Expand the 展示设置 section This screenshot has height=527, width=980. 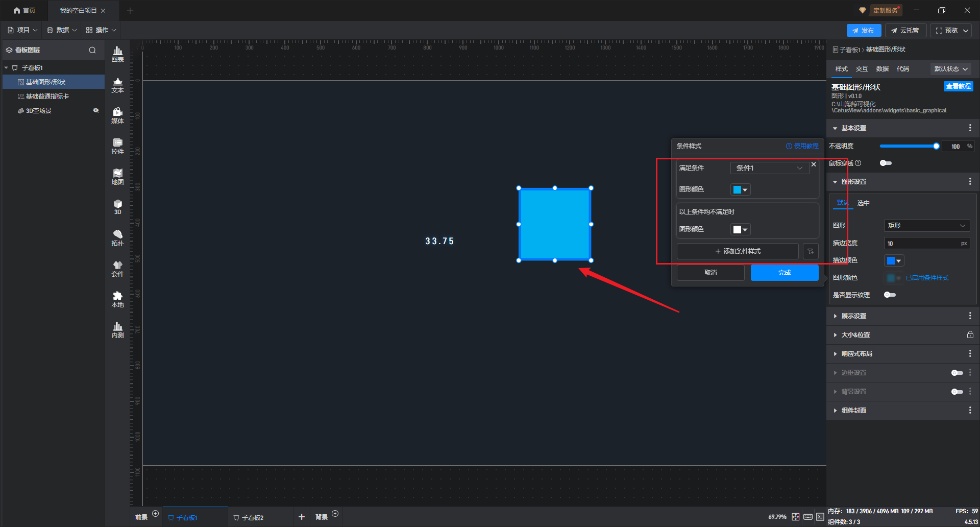pos(854,316)
